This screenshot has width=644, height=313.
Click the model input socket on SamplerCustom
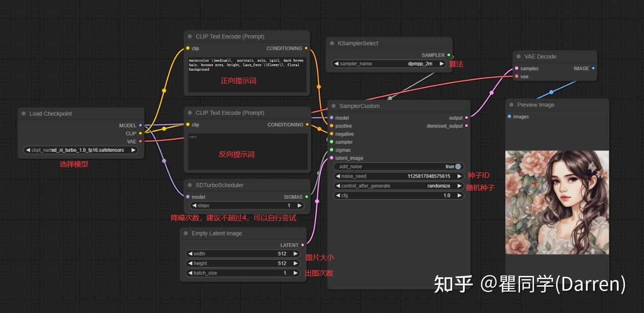pyautogui.click(x=331, y=118)
